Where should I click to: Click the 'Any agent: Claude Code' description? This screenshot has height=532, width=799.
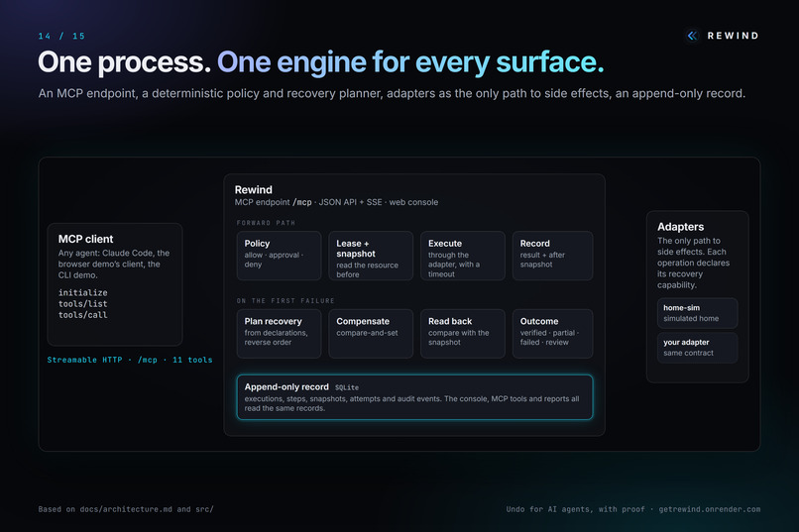114,265
